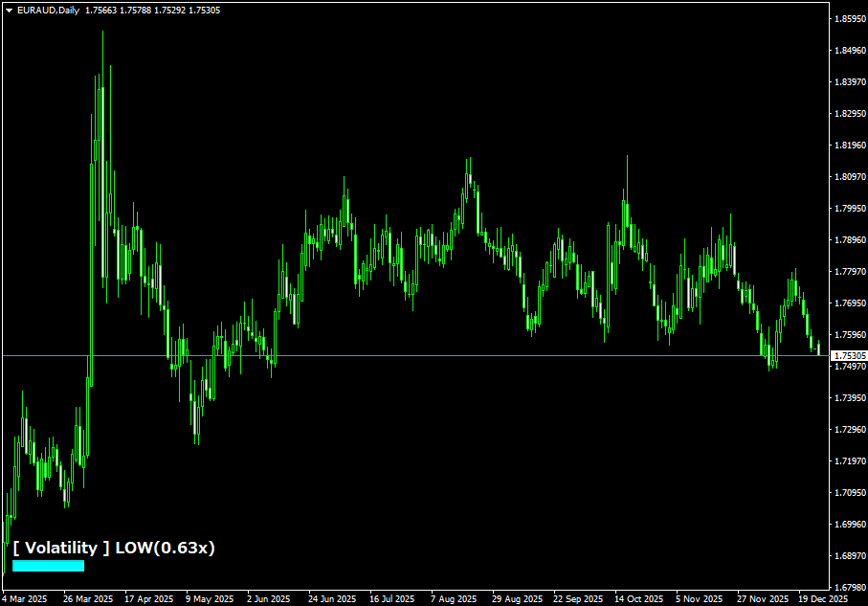Click the open value 1.75663 in header
Viewport: 868px width, 606px height.
point(100,9)
